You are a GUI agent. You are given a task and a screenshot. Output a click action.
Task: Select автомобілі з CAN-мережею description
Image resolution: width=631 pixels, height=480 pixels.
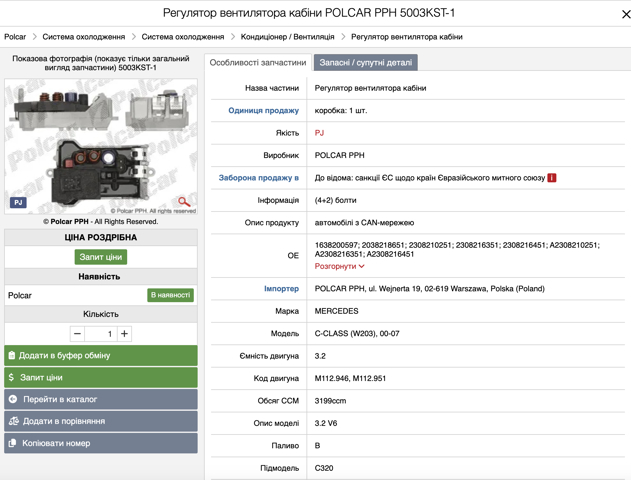coord(364,223)
